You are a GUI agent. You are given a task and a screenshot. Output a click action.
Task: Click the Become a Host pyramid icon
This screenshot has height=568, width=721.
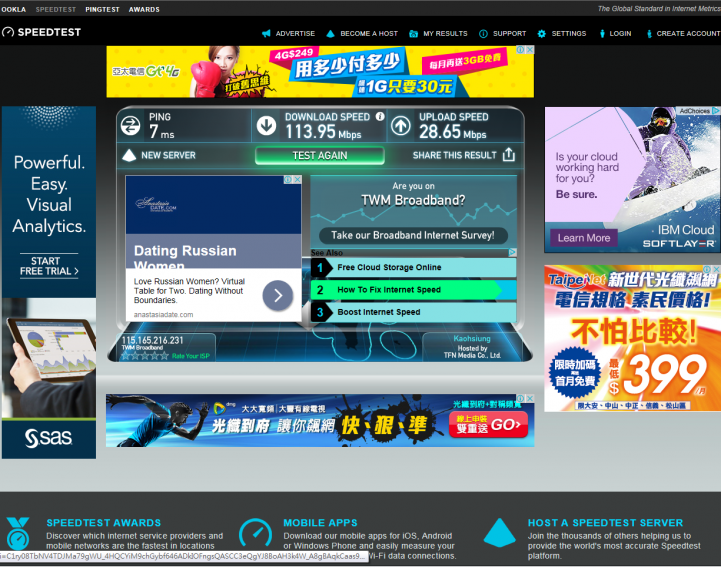click(330, 34)
